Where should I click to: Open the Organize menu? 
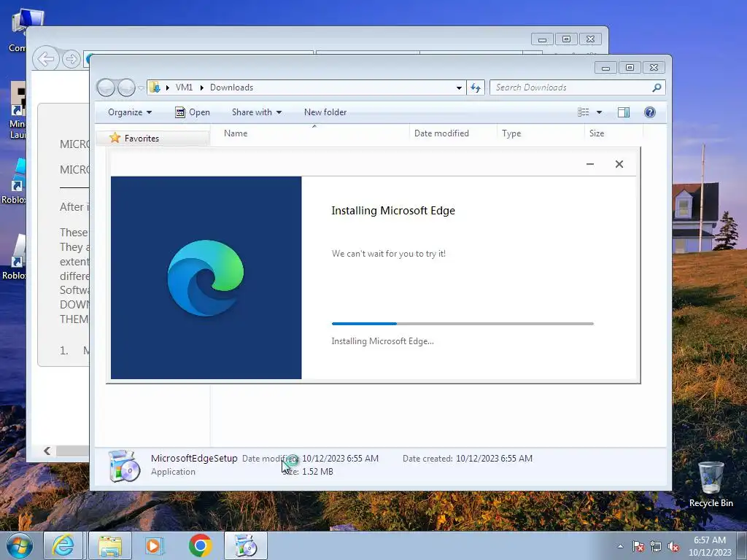click(130, 112)
